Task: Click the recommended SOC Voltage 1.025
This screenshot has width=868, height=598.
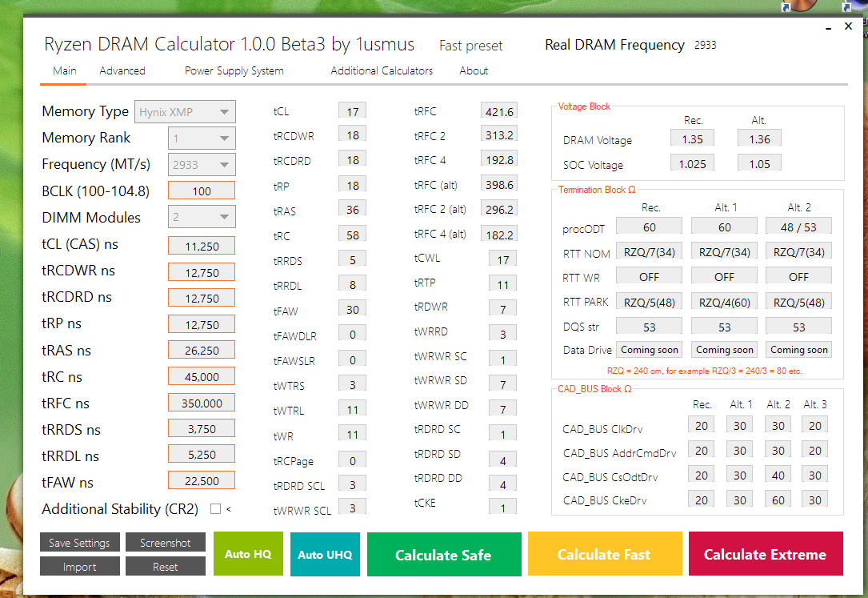Action: click(x=692, y=163)
